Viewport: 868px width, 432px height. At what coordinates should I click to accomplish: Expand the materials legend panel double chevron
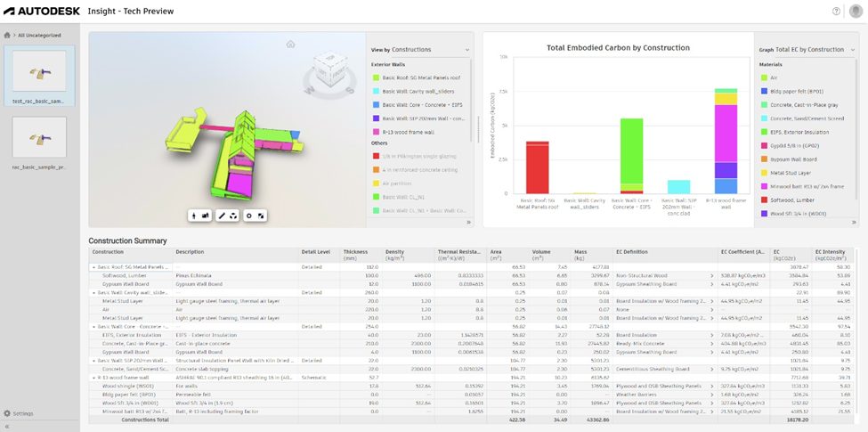click(856, 222)
